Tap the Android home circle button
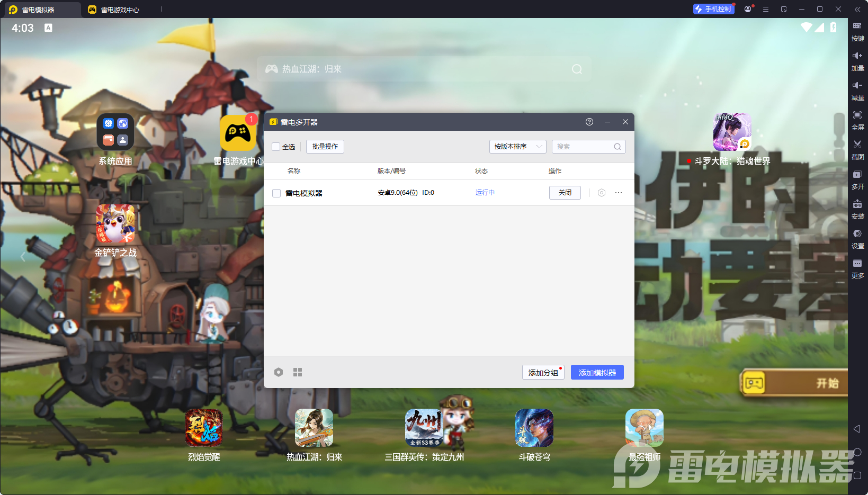Screen dimensions: 868x495 (x=857, y=452)
